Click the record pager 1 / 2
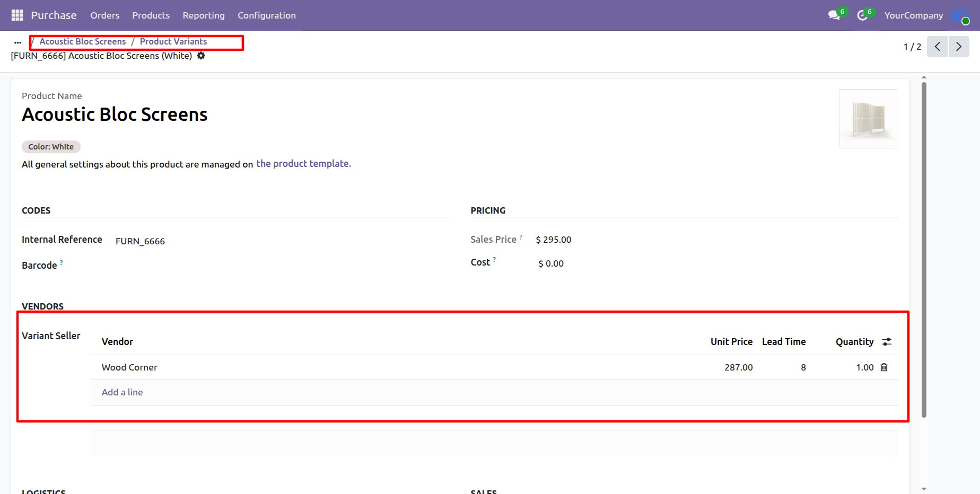Viewport: 980px width, 494px height. point(912,47)
